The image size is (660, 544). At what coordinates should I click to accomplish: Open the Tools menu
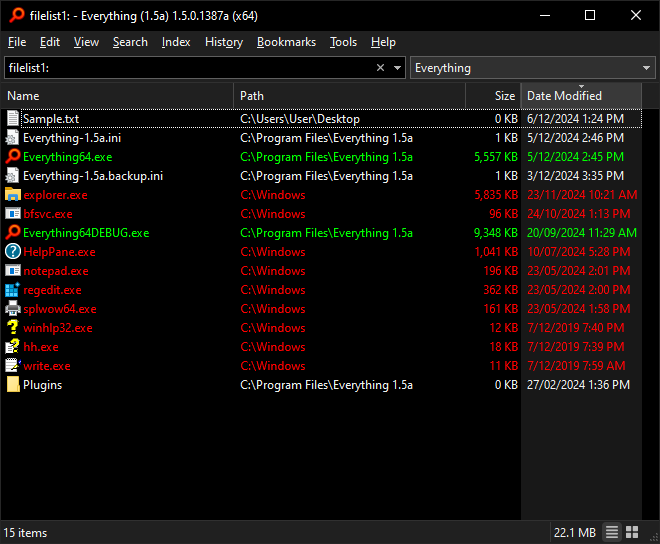[x=343, y=42]
